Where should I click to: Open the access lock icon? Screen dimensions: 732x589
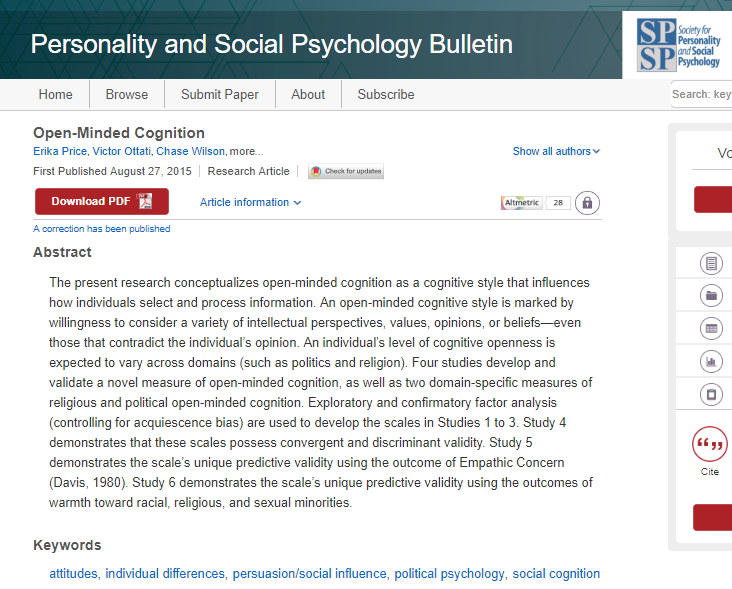pos(587,203)
